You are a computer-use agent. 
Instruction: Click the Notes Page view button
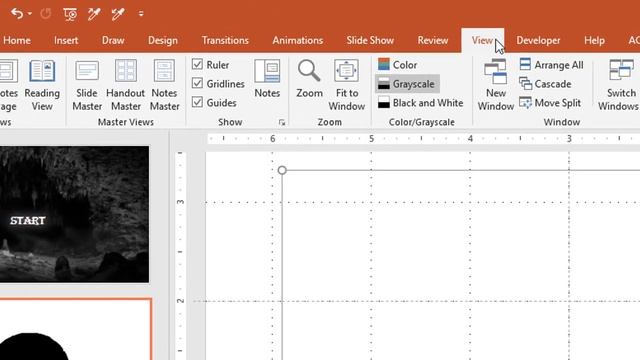[8, 85]
